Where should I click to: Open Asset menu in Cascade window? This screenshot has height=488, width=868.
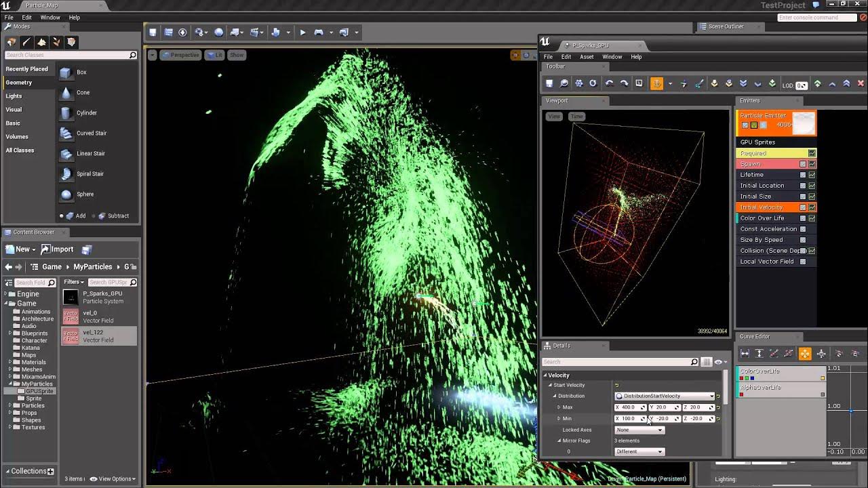587,57
